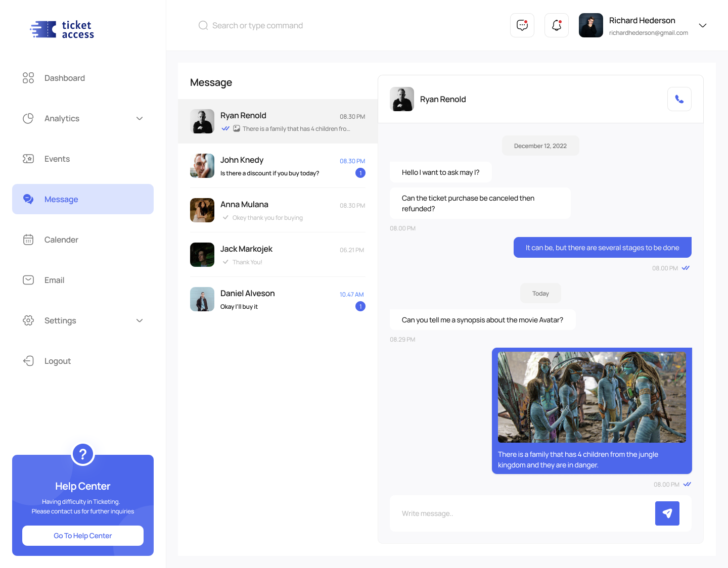Select the Message menu item
Screen dimensions: 728x568
[83, 199]
